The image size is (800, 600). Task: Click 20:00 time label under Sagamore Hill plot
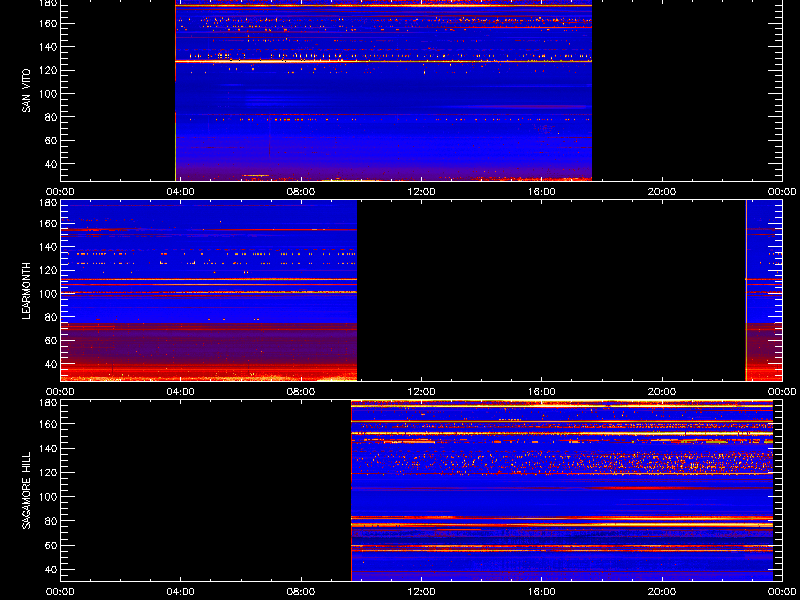click(x=662, y=592)
